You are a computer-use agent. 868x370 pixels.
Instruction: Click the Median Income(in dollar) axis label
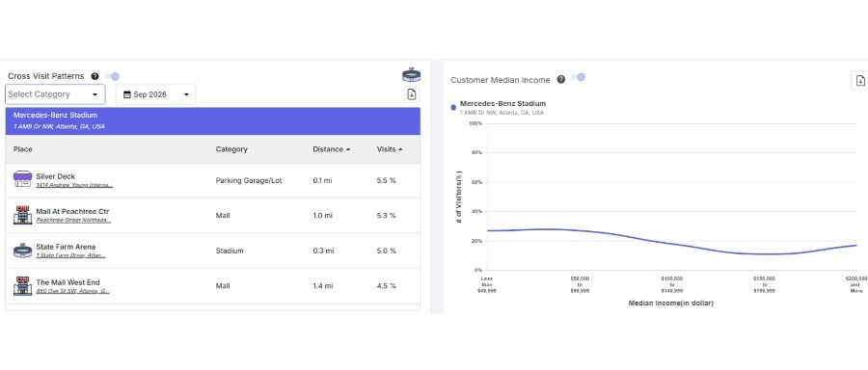pos(671,304)
